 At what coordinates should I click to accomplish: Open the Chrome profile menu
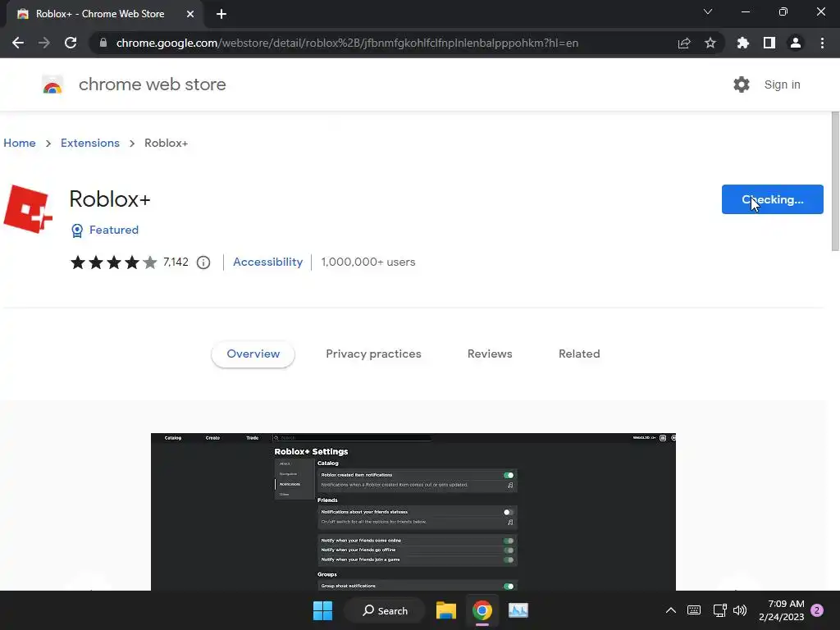[x=796, y=43]
